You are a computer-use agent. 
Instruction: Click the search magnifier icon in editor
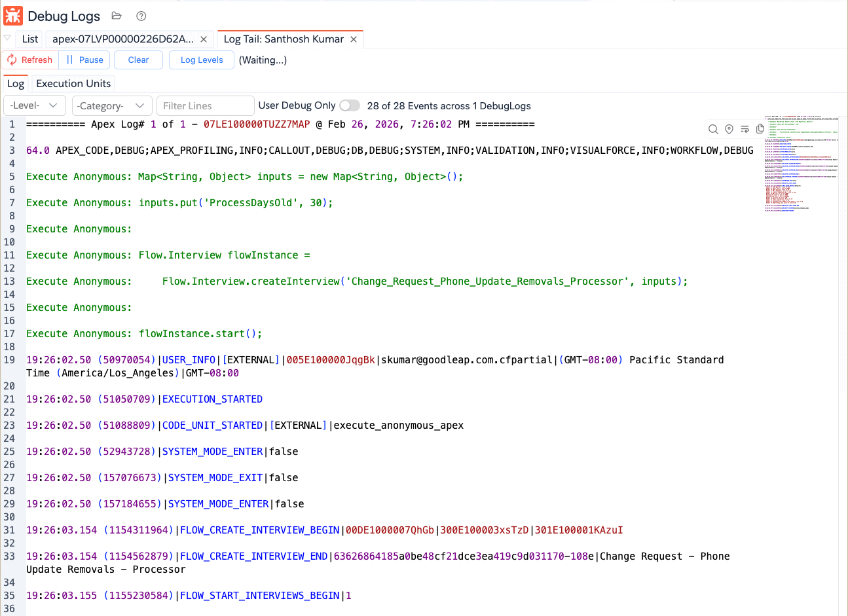pos(713,130)
